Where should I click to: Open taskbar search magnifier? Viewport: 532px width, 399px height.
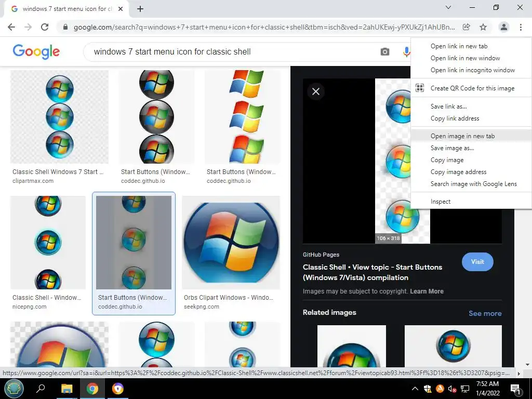click(x=41, y=389)
